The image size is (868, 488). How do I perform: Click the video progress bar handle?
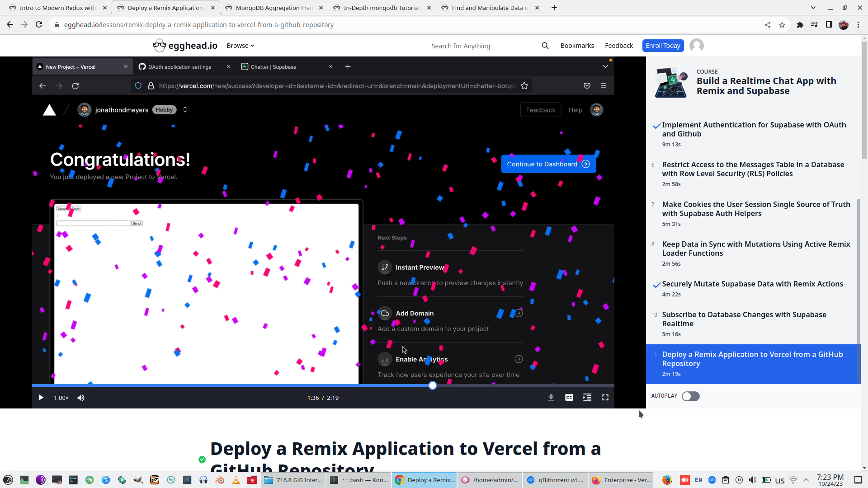pyautogui.click(x=433, y=385)
